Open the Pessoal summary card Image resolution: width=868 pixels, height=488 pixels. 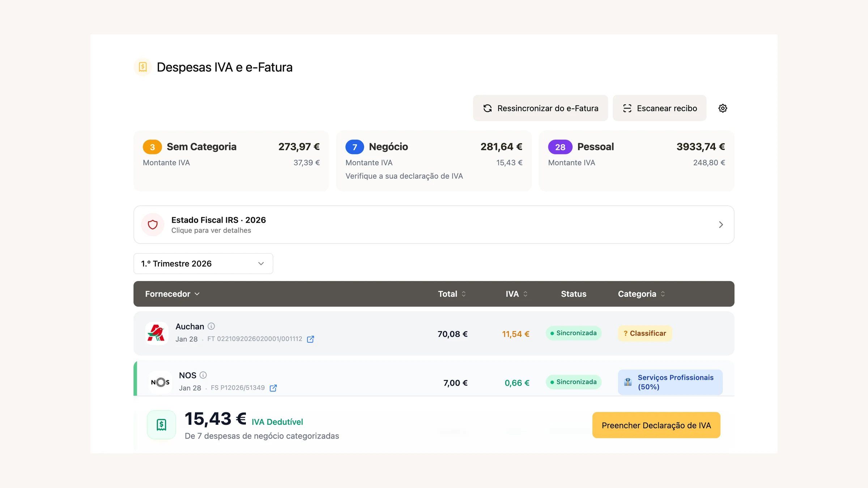637,161
